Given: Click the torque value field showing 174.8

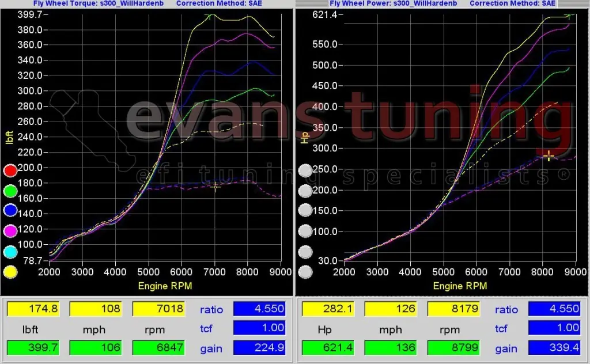Looking at the screenshot, I should pos(33,309).
